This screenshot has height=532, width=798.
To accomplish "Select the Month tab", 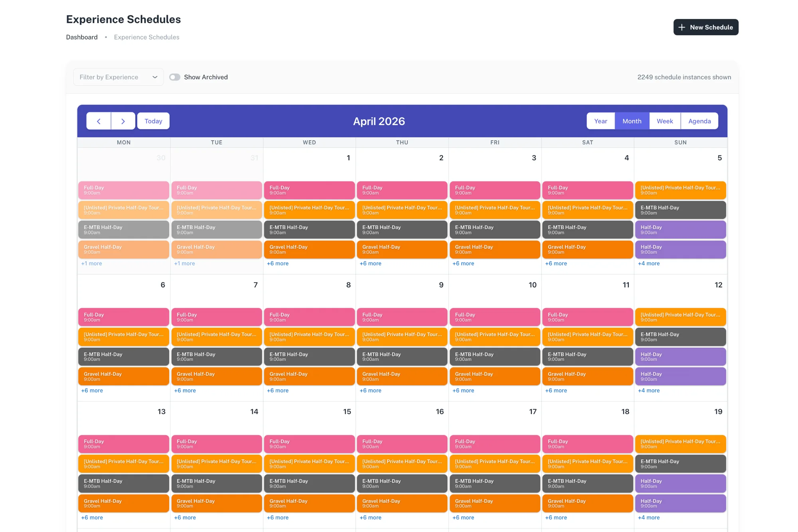I will point(632,121).
